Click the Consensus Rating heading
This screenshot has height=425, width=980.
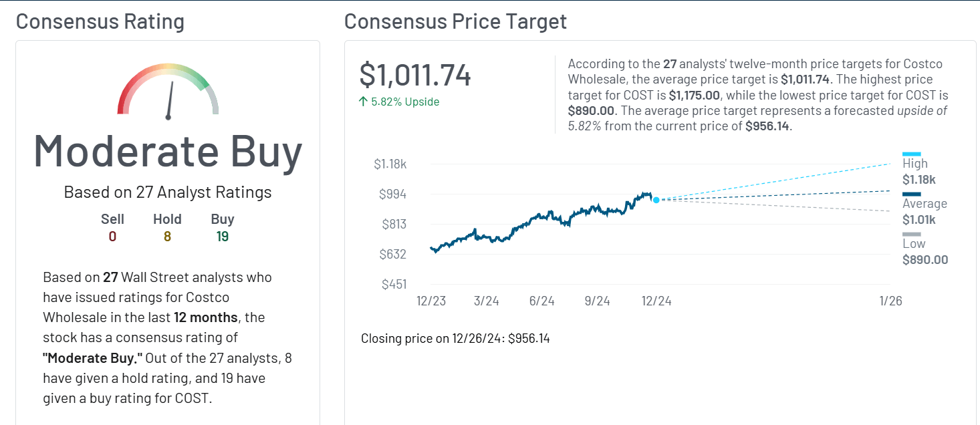point(100,21)
